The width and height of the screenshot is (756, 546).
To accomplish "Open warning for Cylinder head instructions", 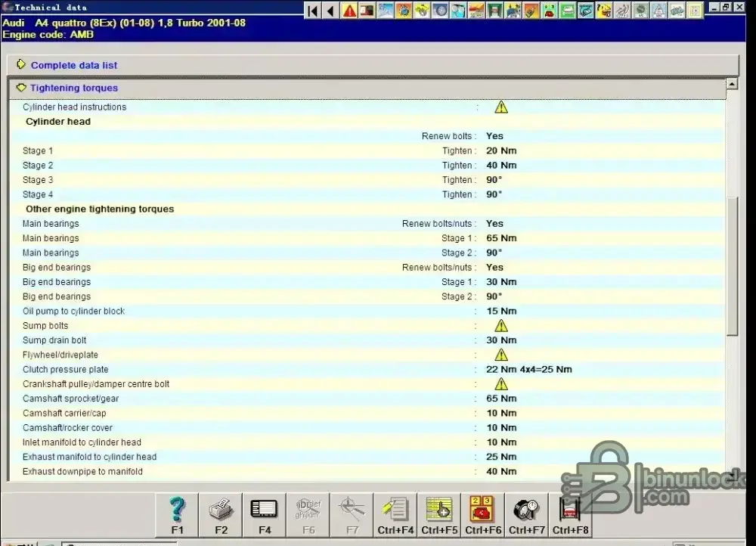I will 501,107.
